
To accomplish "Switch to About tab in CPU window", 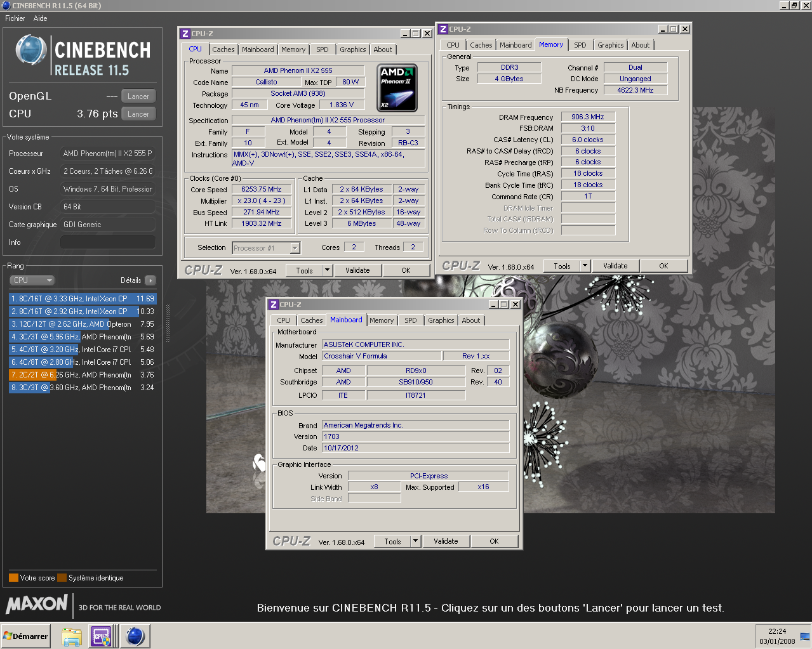I will (383, 49).
